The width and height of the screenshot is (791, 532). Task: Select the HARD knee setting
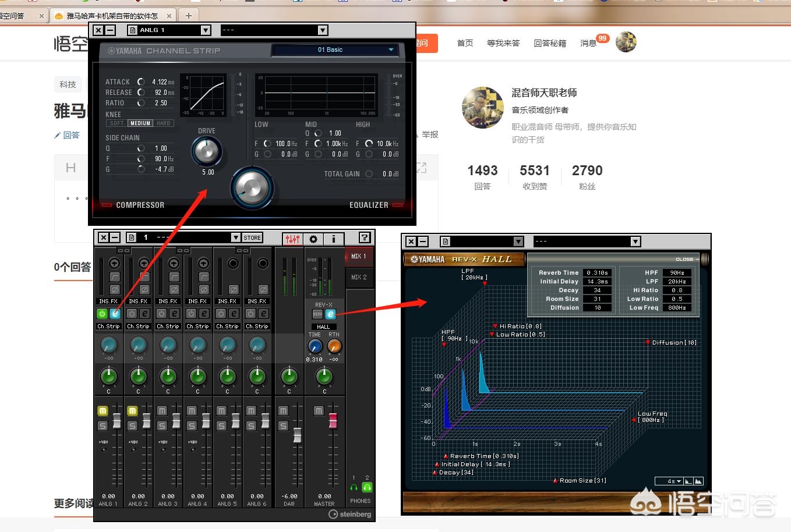164,123
